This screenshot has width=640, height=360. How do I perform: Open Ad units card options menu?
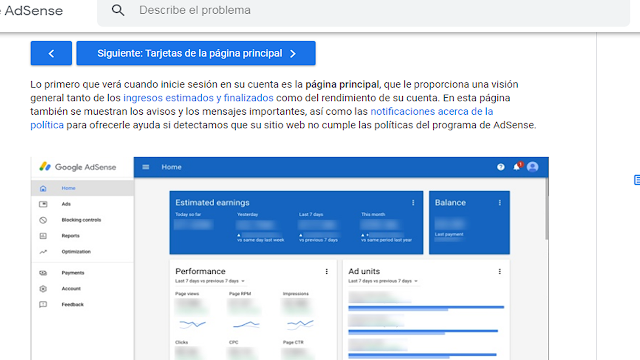point(500,271)
